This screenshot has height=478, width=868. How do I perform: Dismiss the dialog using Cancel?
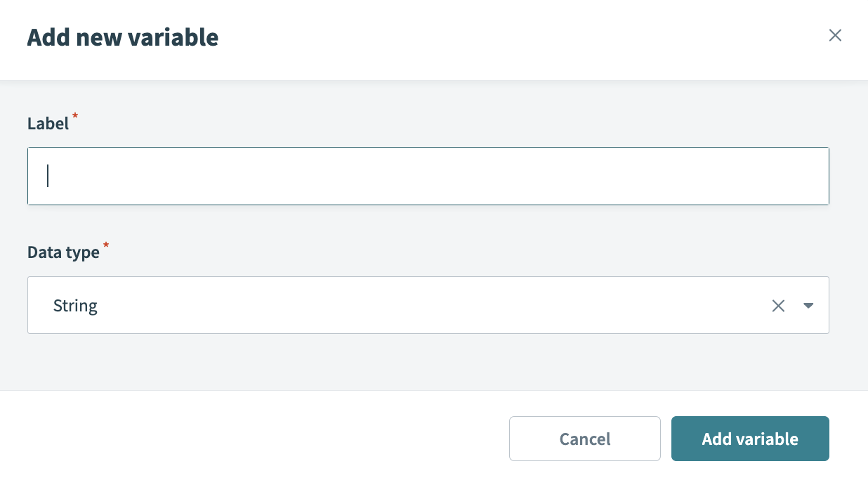click(x=584, y=439)
